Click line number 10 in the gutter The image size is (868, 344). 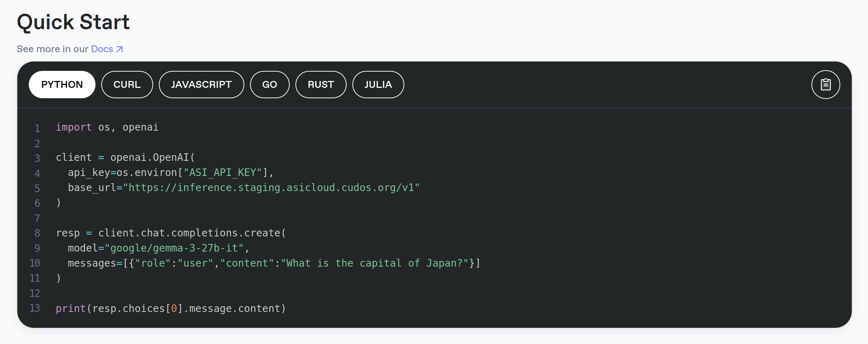click(x=35, y=263)
